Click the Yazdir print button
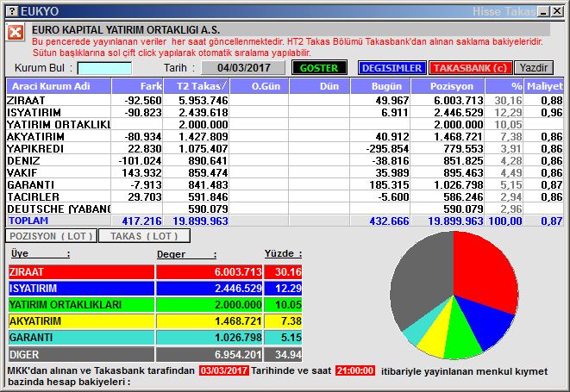 [534, 68]
